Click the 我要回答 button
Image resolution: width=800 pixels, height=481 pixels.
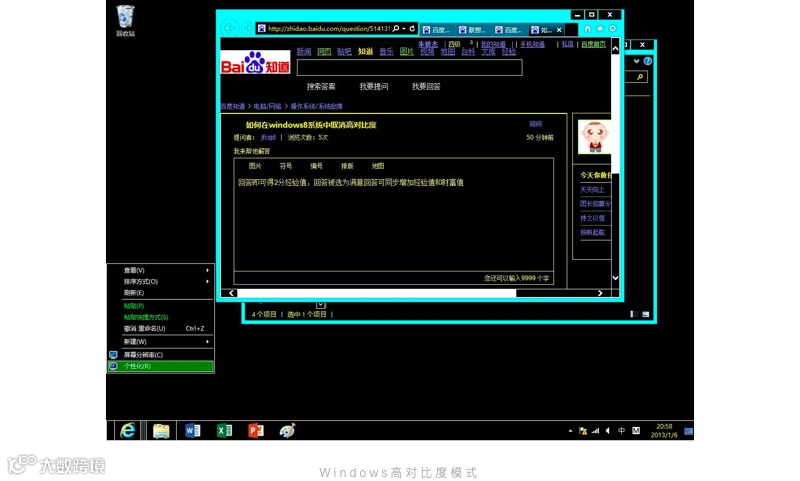pyautogui.click(x=427, y=87)
